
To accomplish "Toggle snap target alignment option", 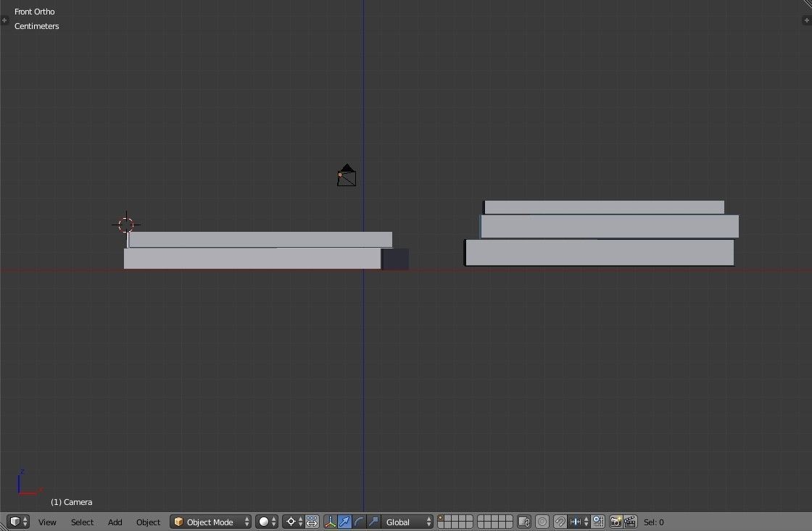I will click(598, 522).
